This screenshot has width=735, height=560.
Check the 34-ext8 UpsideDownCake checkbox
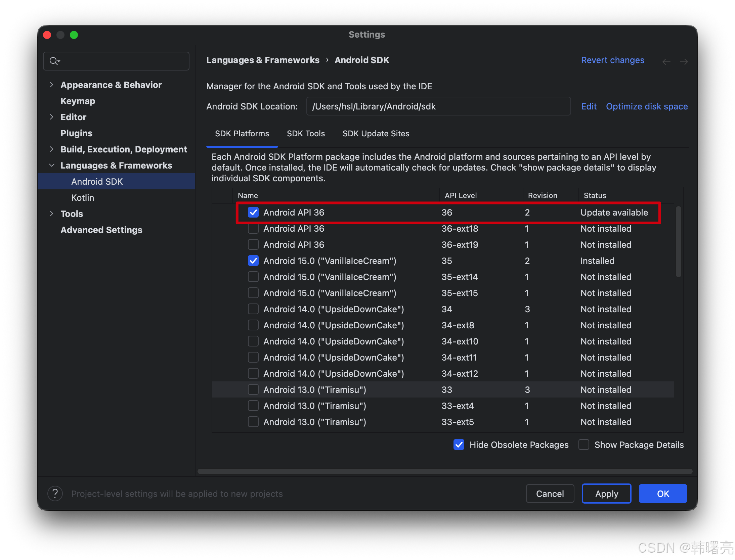(x=253, y=325)
